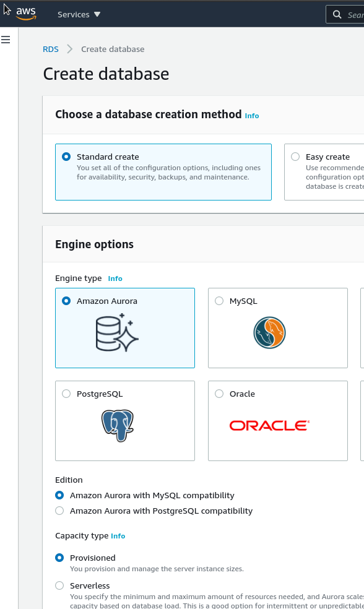The height and width of the screenshot is (609, 364).
Task: Click the Oracle logo
Action: click(270, 426)
